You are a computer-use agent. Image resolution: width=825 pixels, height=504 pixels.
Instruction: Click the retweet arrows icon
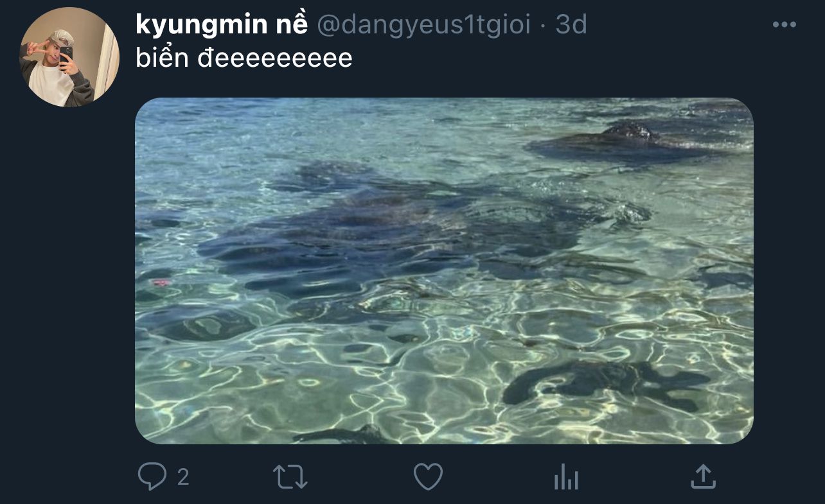click(x=290, y=477)
